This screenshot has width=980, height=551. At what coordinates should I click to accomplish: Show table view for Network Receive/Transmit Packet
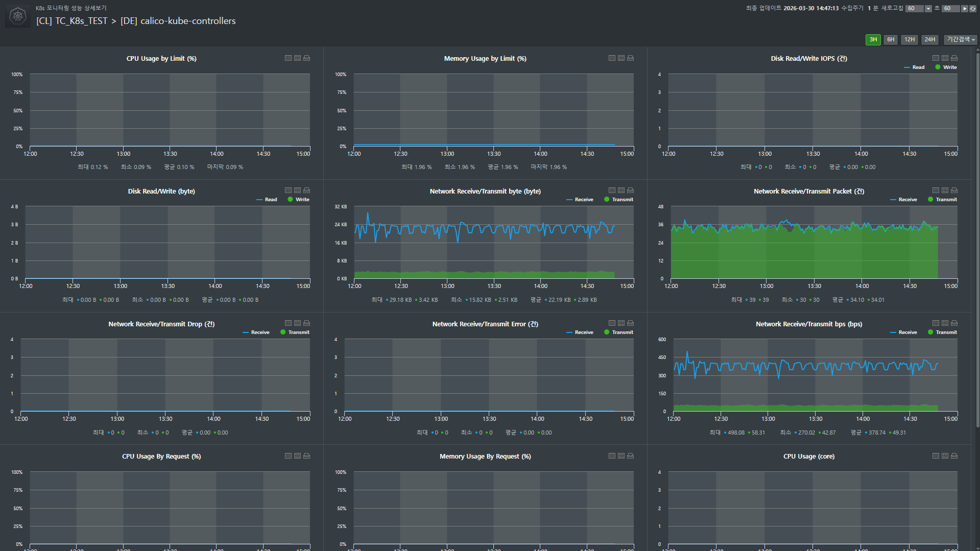936,190
